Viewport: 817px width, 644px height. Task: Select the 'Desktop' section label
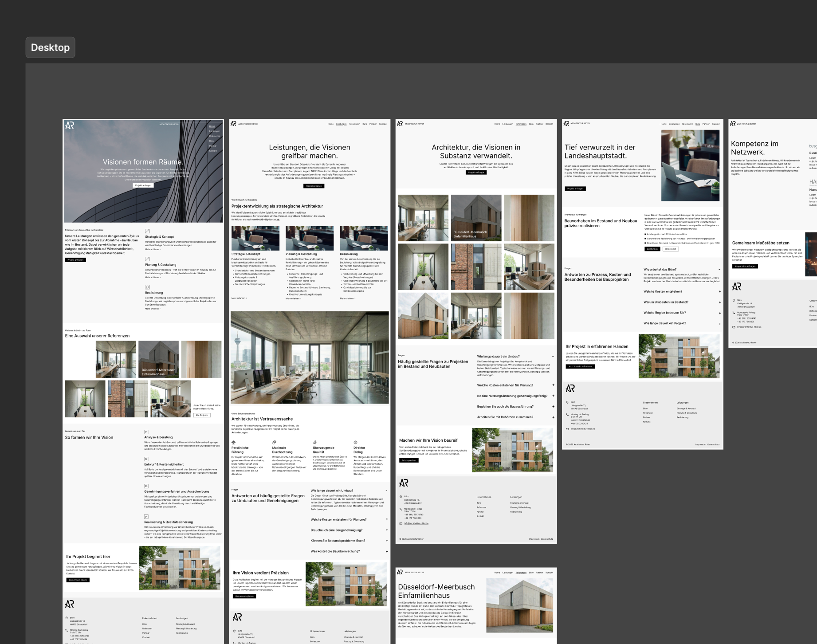click(x=50, y=47)
